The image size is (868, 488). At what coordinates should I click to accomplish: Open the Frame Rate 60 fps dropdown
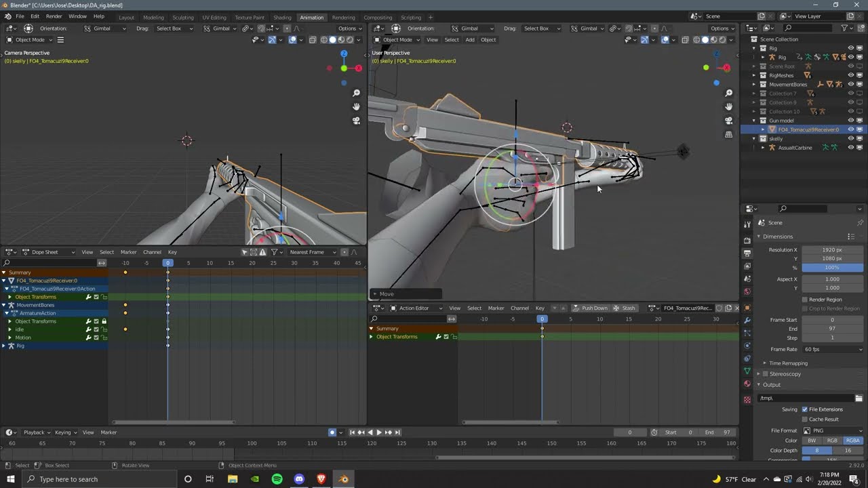[x=833, y=350]
